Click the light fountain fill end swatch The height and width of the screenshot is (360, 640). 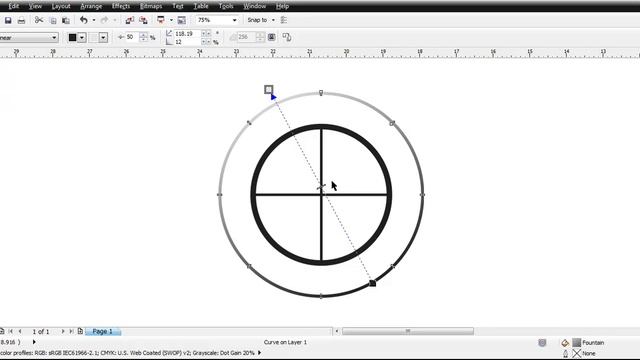pyautogui.click(x=94, y=38)
